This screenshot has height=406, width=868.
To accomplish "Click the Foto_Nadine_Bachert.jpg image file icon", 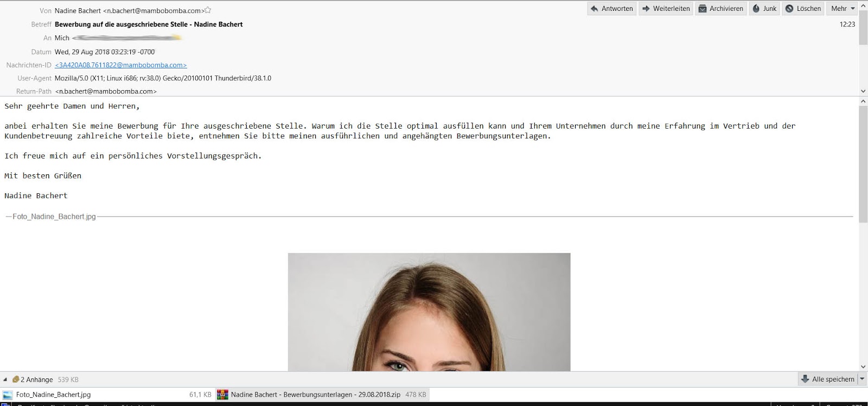I will (8, 395).
